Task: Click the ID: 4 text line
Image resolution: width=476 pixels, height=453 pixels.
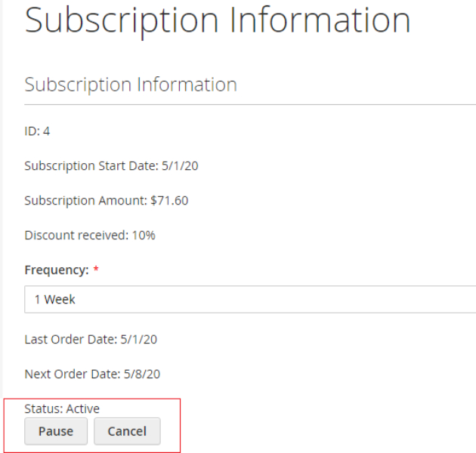Action: click(x=37, y=131)
